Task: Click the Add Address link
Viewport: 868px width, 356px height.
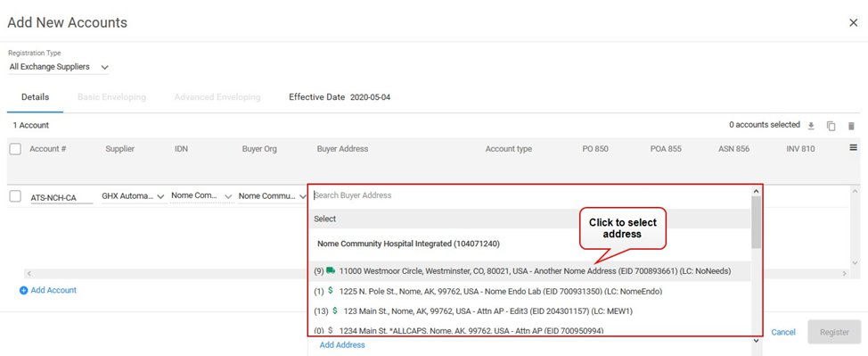Action: tap(342, 345)
